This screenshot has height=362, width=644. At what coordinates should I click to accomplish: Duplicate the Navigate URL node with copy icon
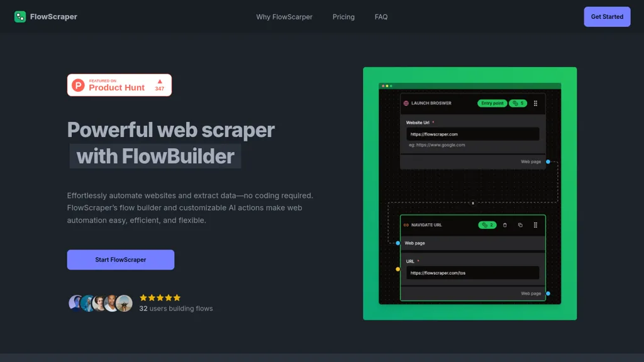click(520, 225)
